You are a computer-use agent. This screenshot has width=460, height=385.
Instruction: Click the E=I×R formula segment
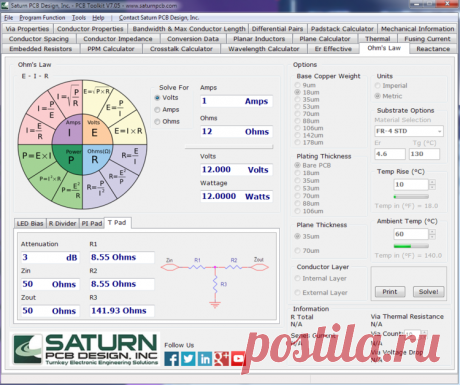(128, 131)
